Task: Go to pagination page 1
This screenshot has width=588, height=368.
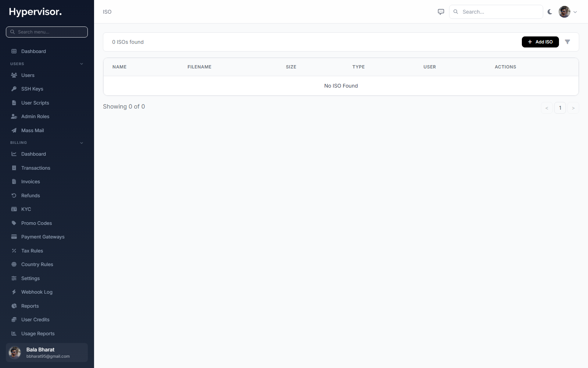Action: coord(560,108)
